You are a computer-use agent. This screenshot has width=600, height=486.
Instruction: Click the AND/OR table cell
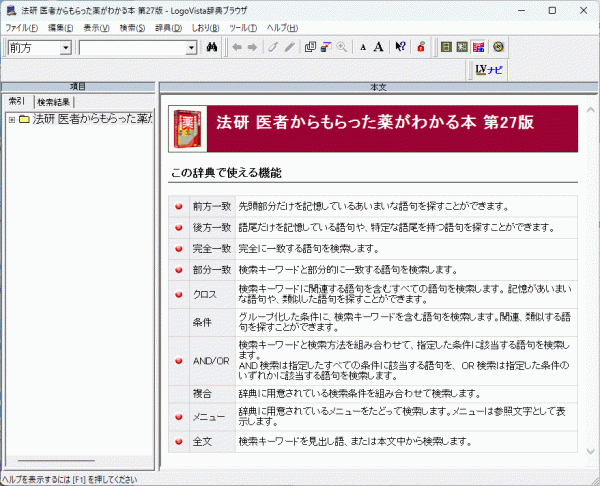click(212, 361)
